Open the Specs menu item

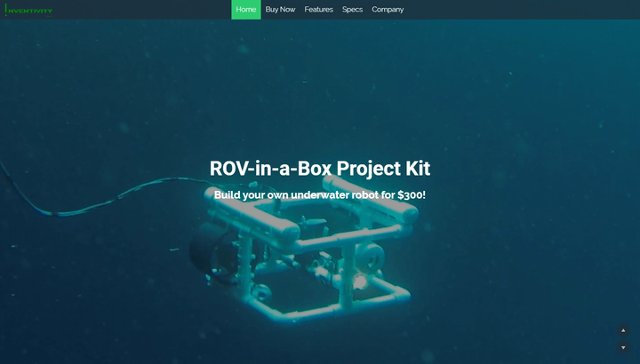click(x=352, y=10)
